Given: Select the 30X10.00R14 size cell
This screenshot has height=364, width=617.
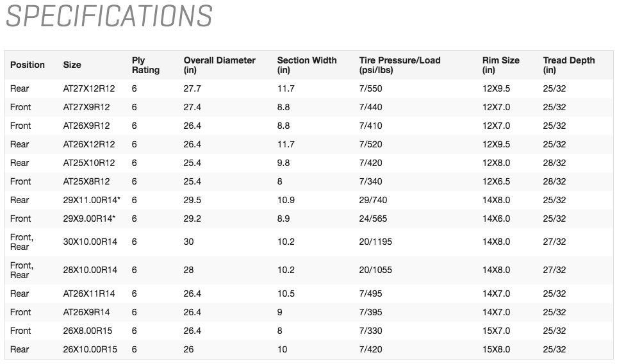Looking at the screenshot, I should (x=90, y=242).
